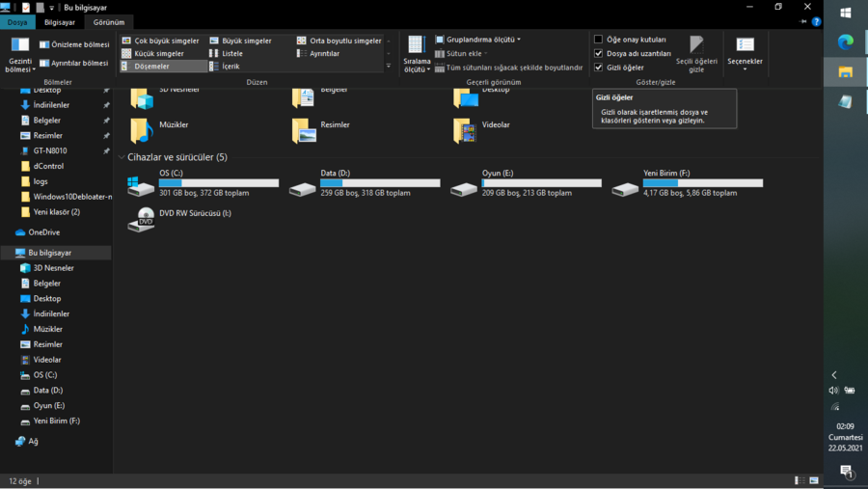Screen dimensions: 868x489
Task: Switch to the Görünüm tab
Action: (108, 22)
